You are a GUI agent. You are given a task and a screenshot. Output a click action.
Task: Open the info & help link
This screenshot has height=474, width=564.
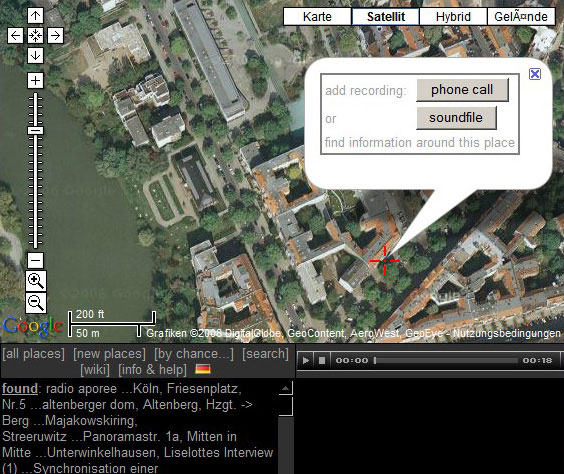tap(153, 370)
